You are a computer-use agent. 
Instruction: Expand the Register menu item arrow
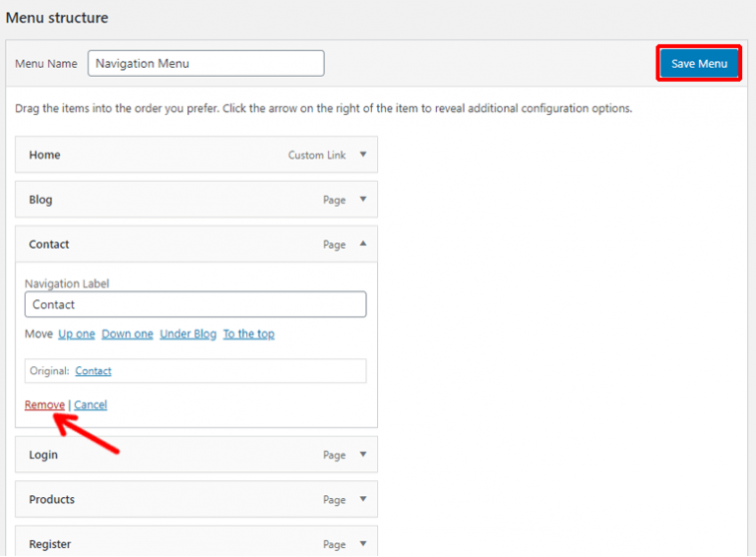click(362, 544)
